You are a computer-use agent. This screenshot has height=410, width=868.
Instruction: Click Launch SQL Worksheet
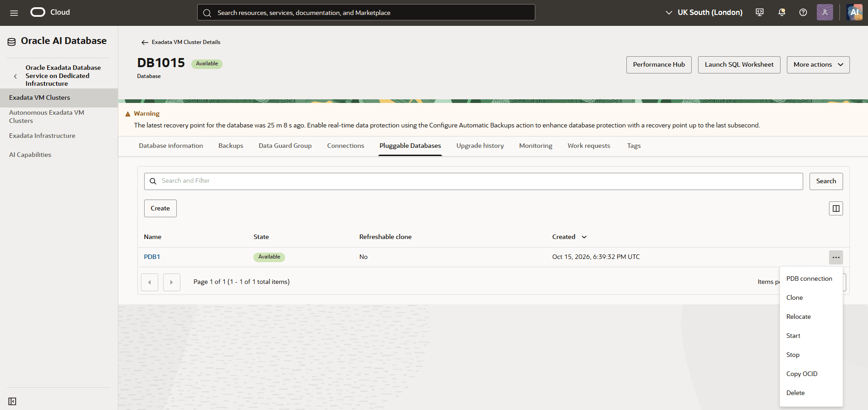[x=739, y=65]
